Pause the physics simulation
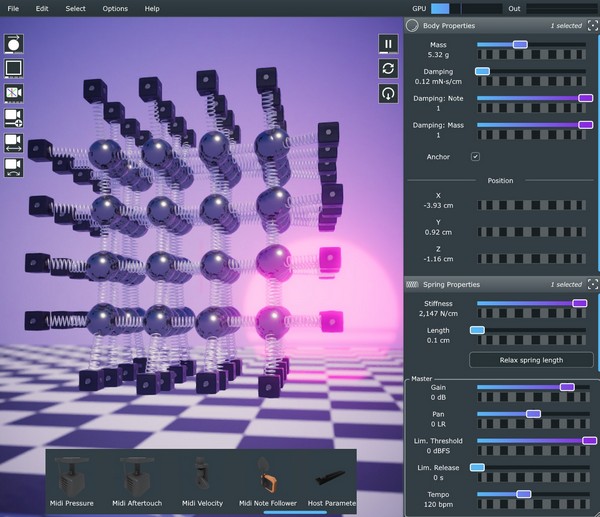The height and width of the screenshot is (517, 600). 388,44
